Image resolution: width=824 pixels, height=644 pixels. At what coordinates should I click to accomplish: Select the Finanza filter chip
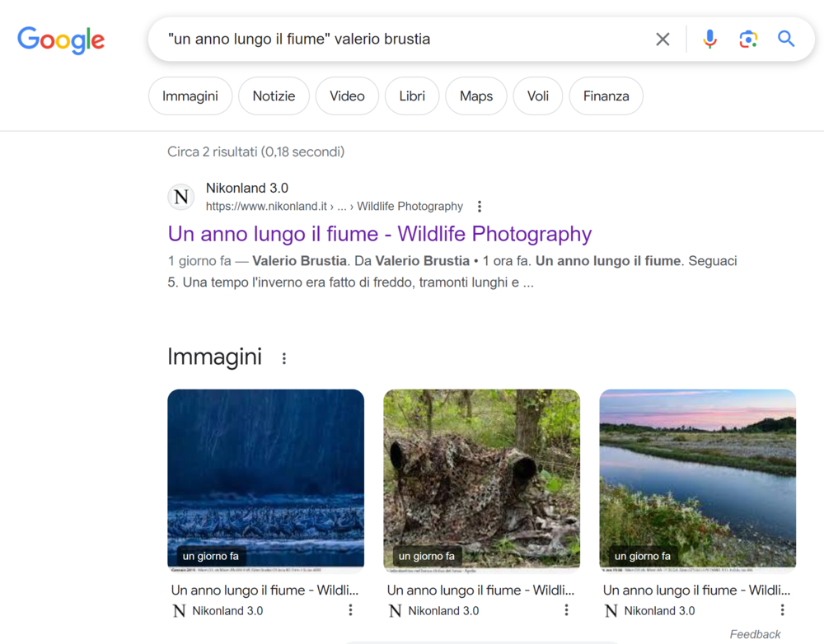(x=606, y=96)
